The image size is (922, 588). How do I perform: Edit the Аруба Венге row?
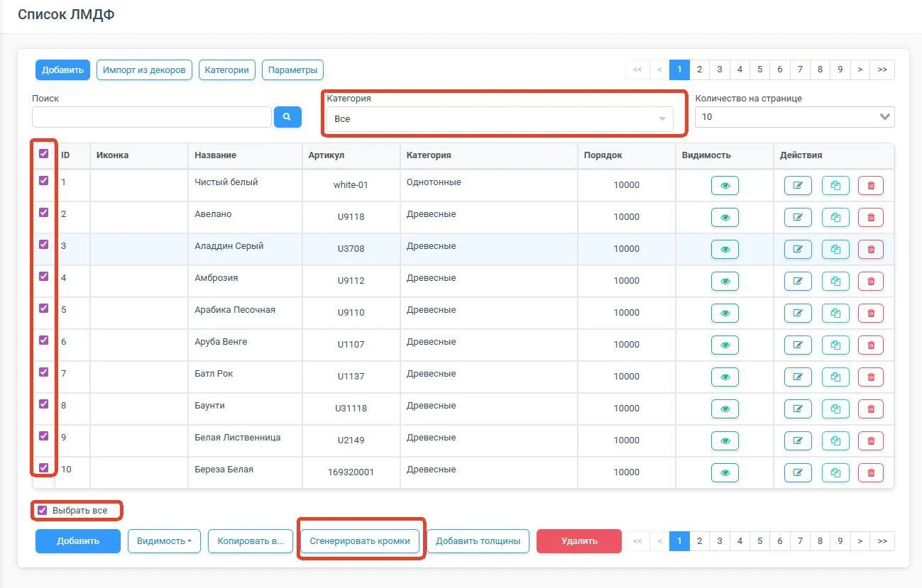[798, 345]
